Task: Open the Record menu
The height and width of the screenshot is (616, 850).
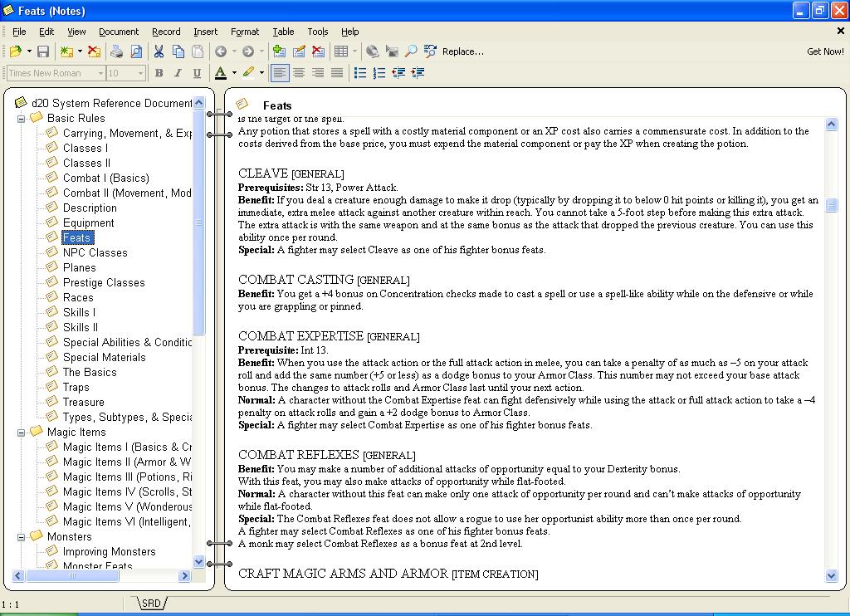Action: [166, 32]
